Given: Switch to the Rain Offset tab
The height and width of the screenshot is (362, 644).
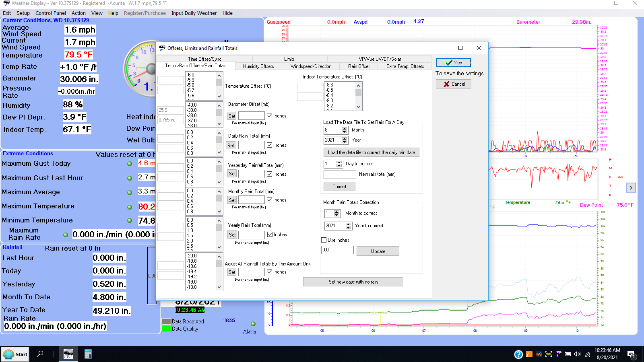Looking at the screenshot, I should coord(359,66).
